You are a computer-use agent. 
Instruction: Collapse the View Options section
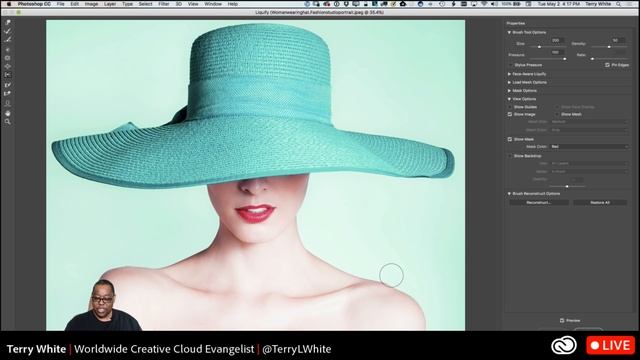pyautogui.click(x=509, y=99)
